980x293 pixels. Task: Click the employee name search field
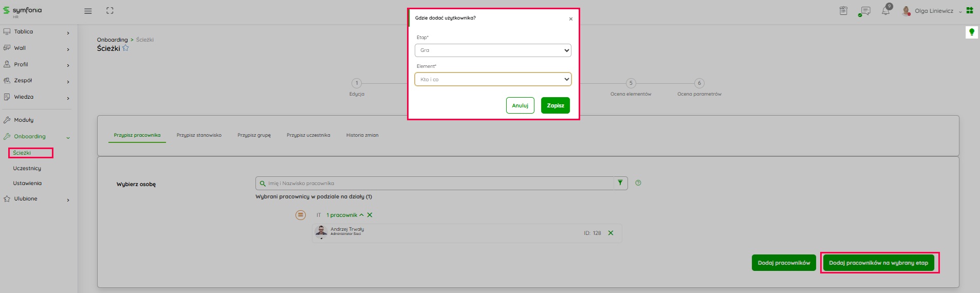point(437,184)
